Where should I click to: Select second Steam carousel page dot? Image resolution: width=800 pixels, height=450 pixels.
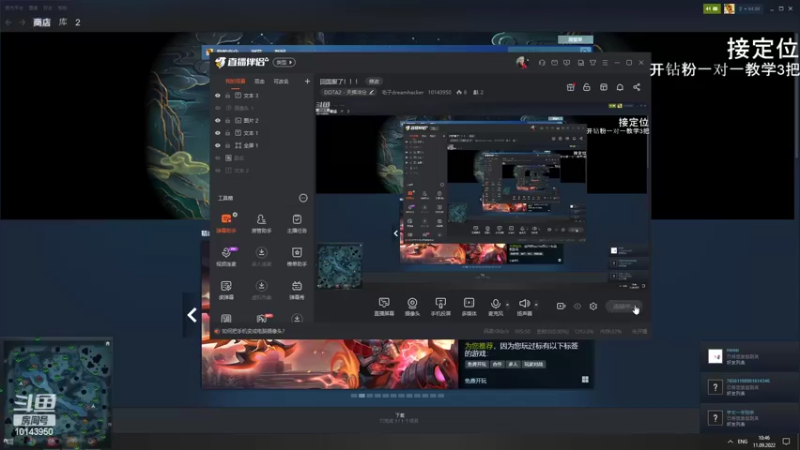click(x=362, y=395)
